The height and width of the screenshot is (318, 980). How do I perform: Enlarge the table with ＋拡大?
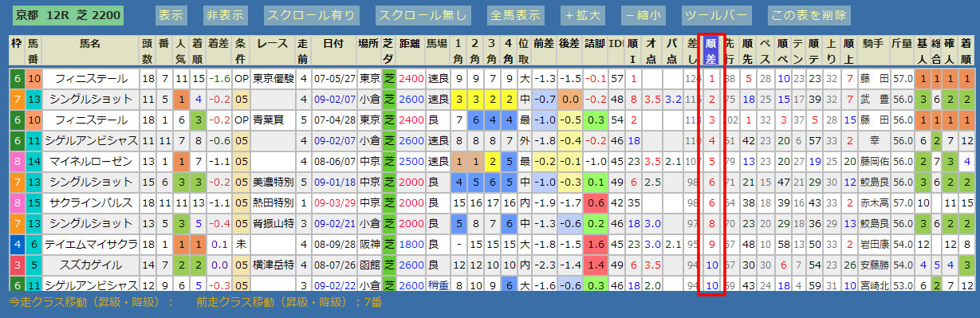click(x=583, y=15)
